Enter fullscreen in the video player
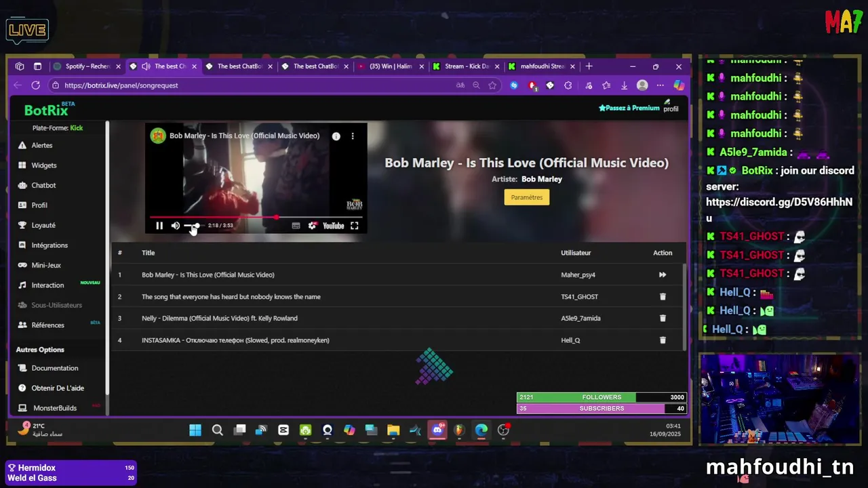Screen dimensions: 868x488 pos(354,226)
